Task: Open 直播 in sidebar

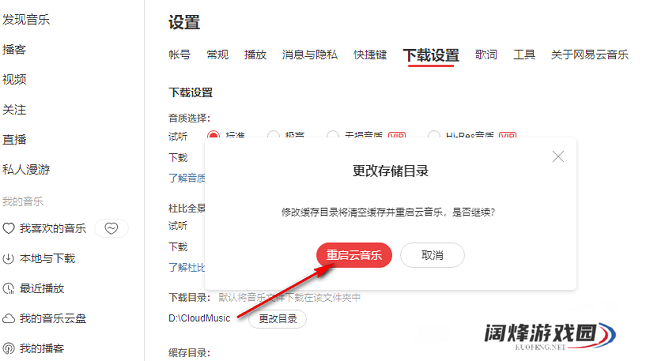Action: tap(15, 140)
